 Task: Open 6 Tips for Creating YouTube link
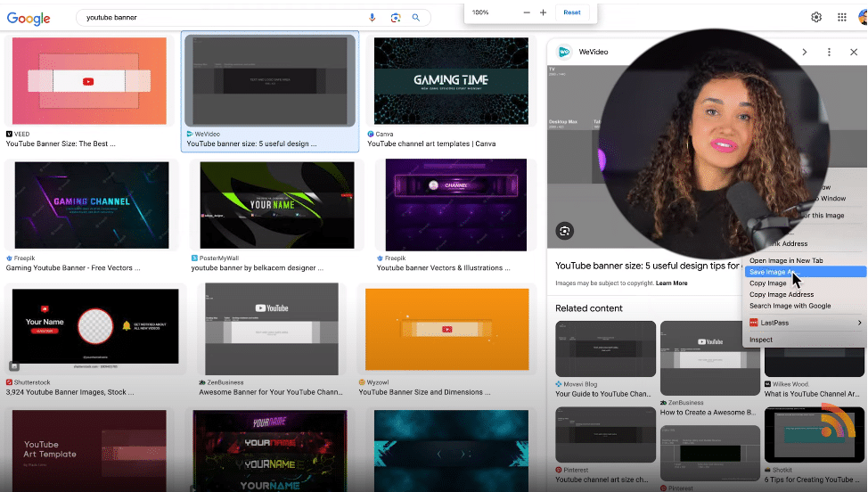(812, 480)
